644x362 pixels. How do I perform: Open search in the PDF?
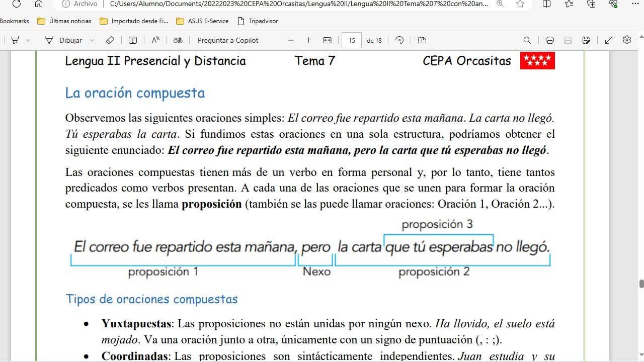[527, 40]
